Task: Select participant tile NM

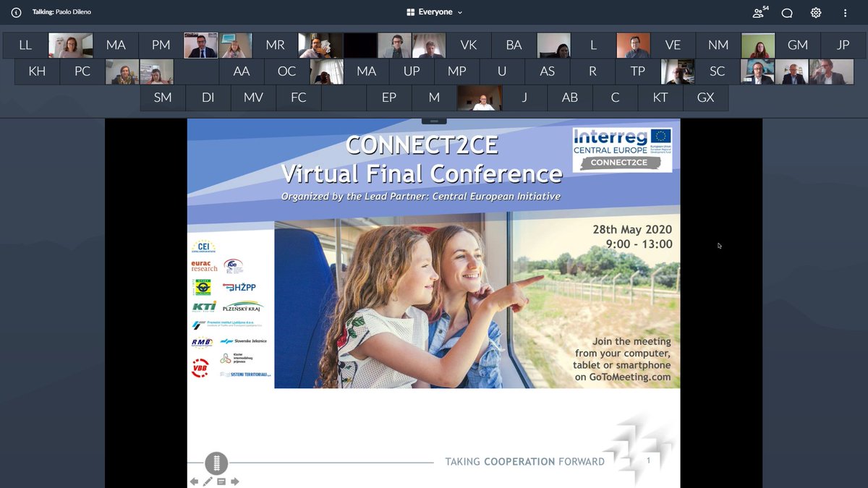Action: (718, 45)
